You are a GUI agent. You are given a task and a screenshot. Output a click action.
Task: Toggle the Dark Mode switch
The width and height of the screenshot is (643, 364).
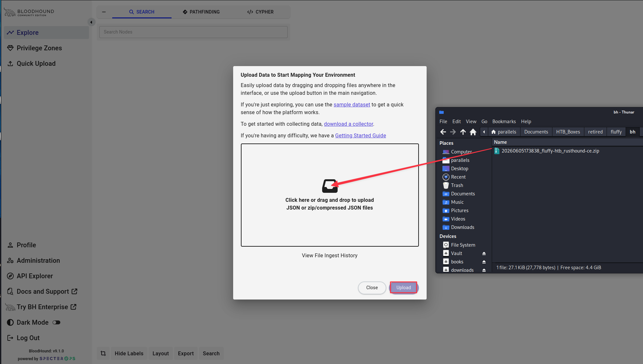click(56, 322)
